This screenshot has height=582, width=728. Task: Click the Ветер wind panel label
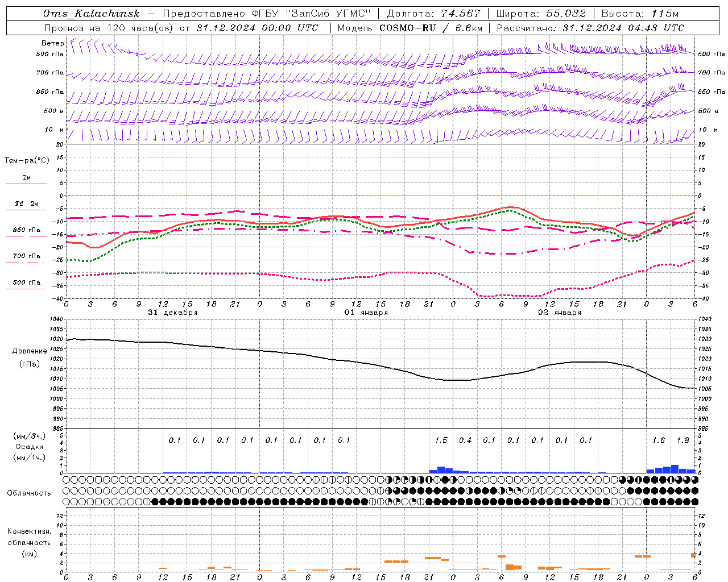52,43
